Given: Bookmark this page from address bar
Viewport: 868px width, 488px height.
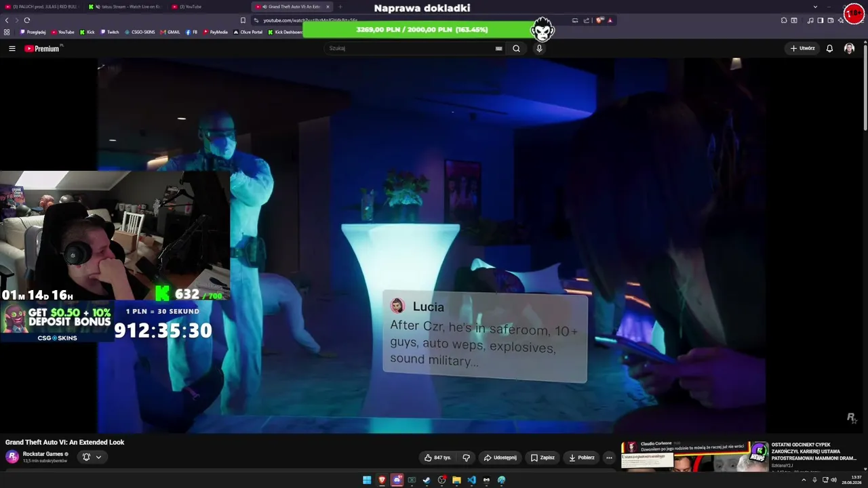Looking at the screenshot, I should point(243,20).
